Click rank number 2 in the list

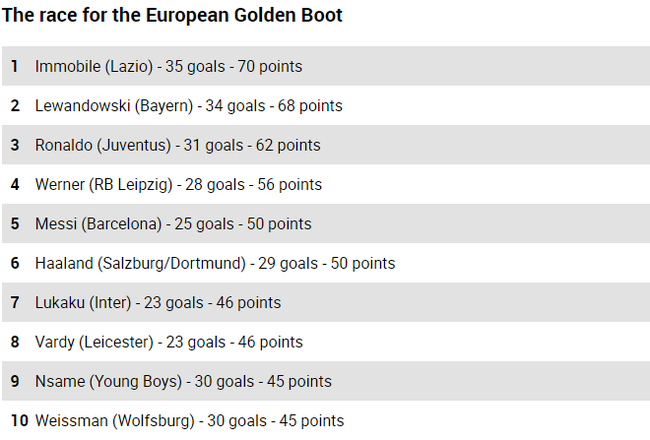coord(15,106)
